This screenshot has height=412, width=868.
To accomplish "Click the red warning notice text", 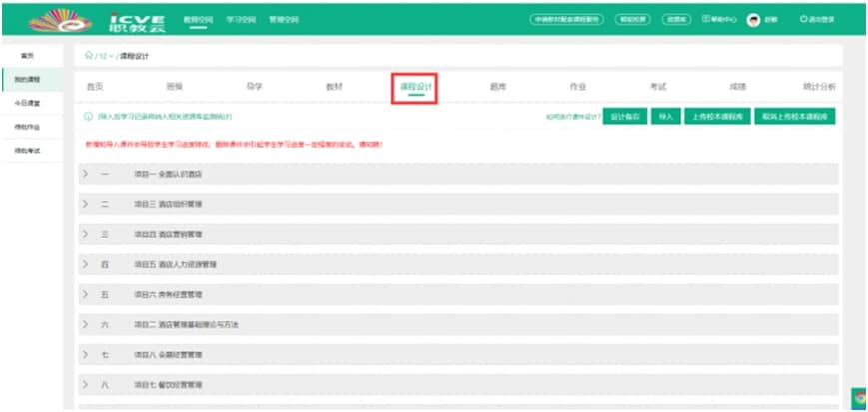I will click(x=234, y=144).
